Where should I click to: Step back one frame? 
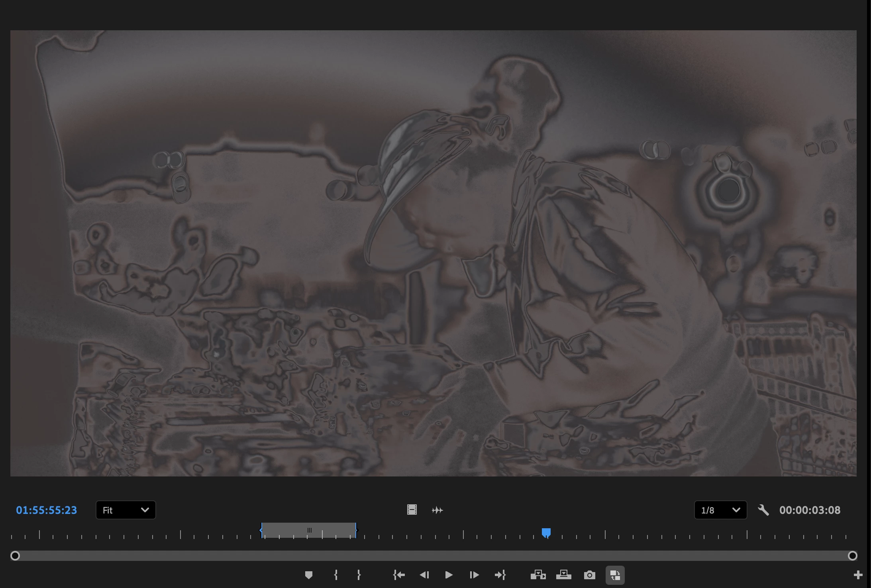click(x=424, y=575)
